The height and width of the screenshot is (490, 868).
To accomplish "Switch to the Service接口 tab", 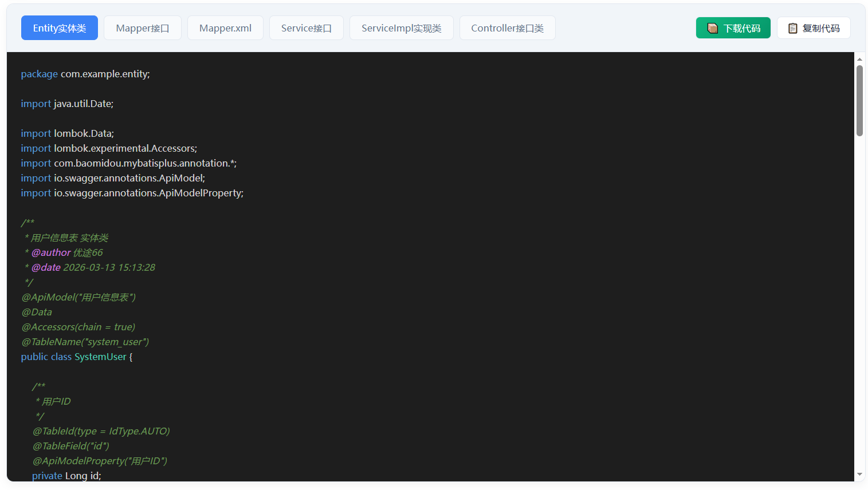I will [307, 28].
